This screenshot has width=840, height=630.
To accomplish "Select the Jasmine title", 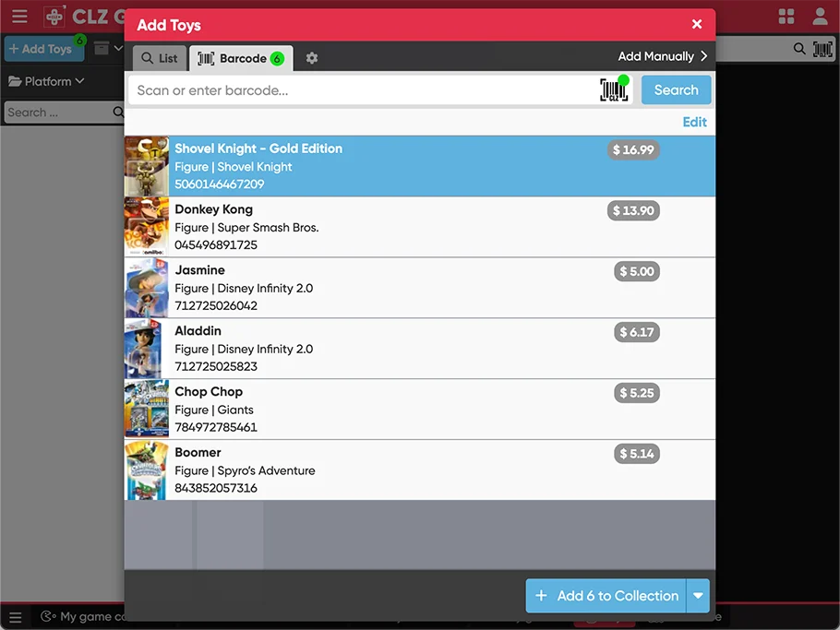I will point(199,269).
